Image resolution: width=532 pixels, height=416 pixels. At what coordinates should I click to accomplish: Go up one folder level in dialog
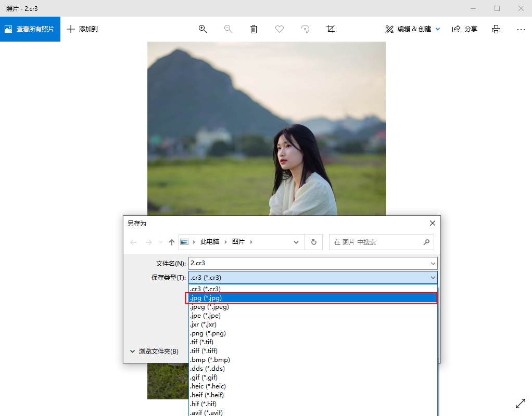point(172,242)
